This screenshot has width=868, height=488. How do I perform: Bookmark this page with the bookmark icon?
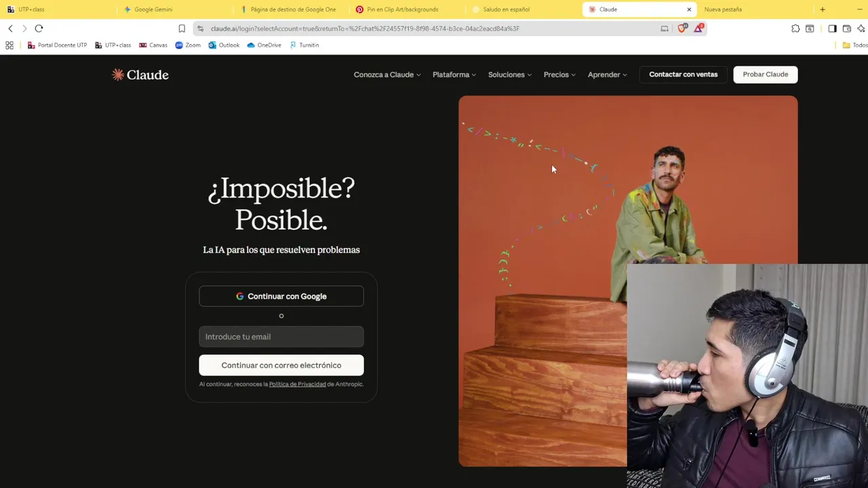[x=182, y=28]
